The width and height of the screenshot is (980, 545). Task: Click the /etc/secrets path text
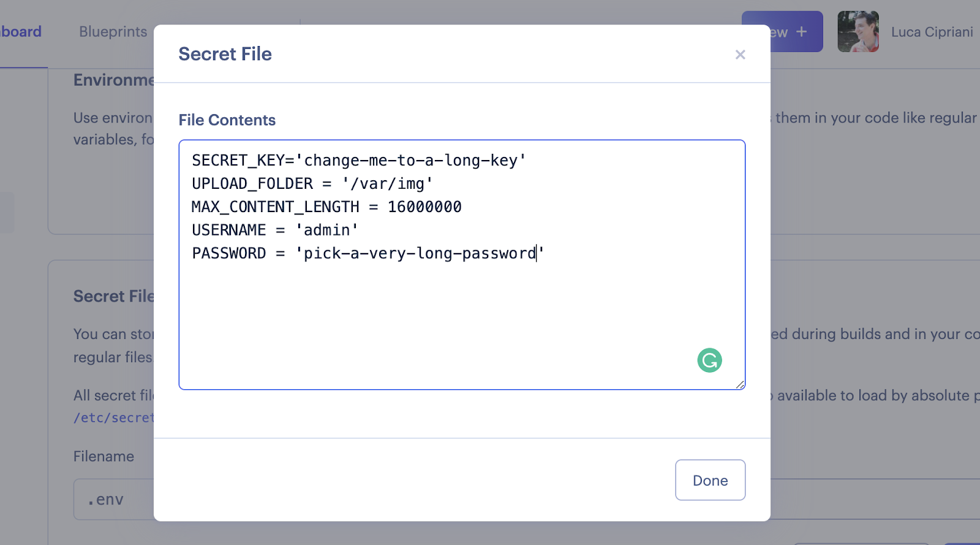pyautogui.click(x=114, y=418)
